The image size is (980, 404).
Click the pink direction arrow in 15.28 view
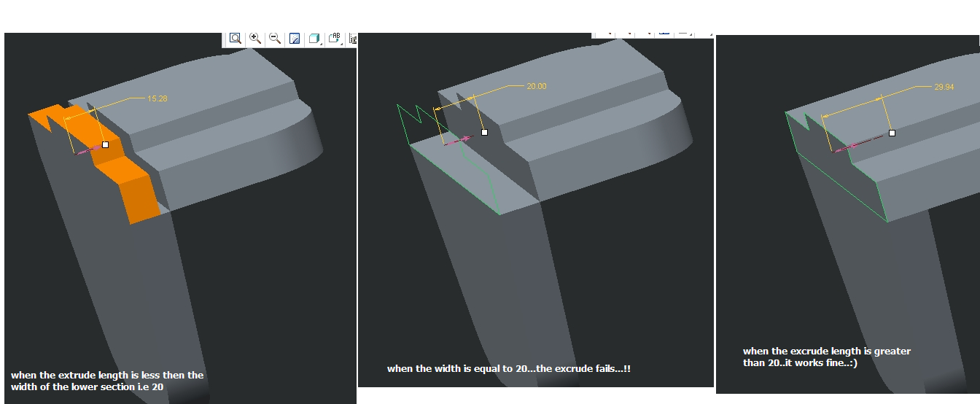(90, 149)
